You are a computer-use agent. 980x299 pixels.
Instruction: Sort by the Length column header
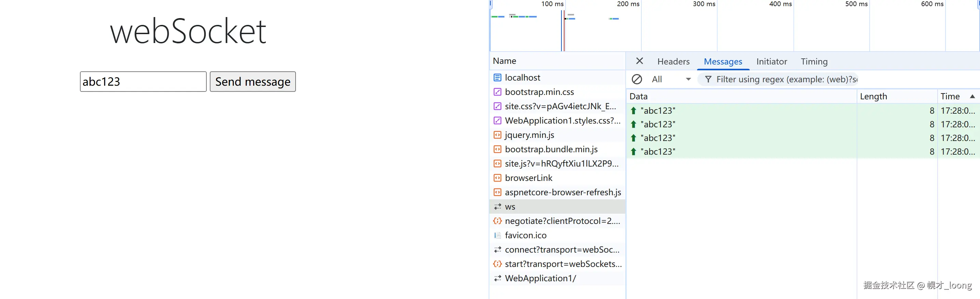[x=897, y=97]
